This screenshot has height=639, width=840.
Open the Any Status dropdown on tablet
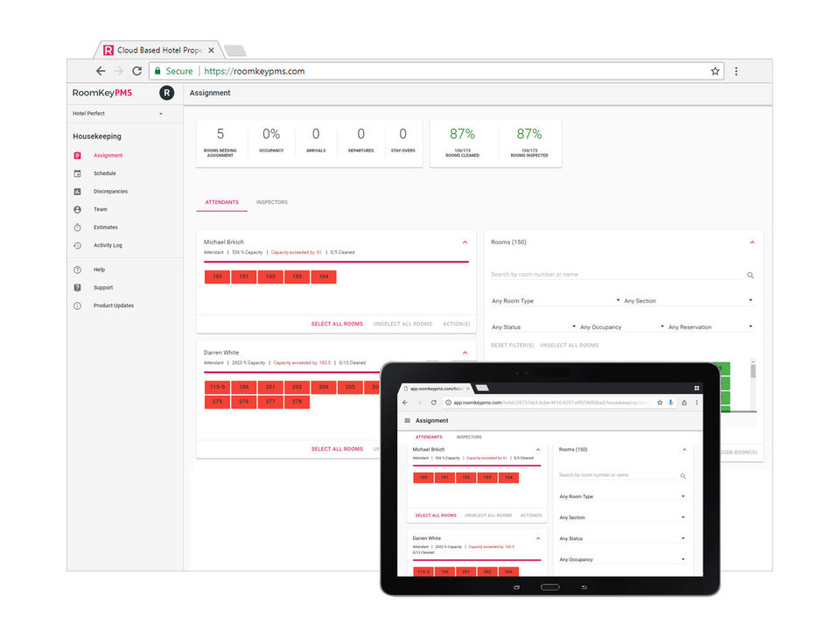pyautogui.click(x=622, y=538)
